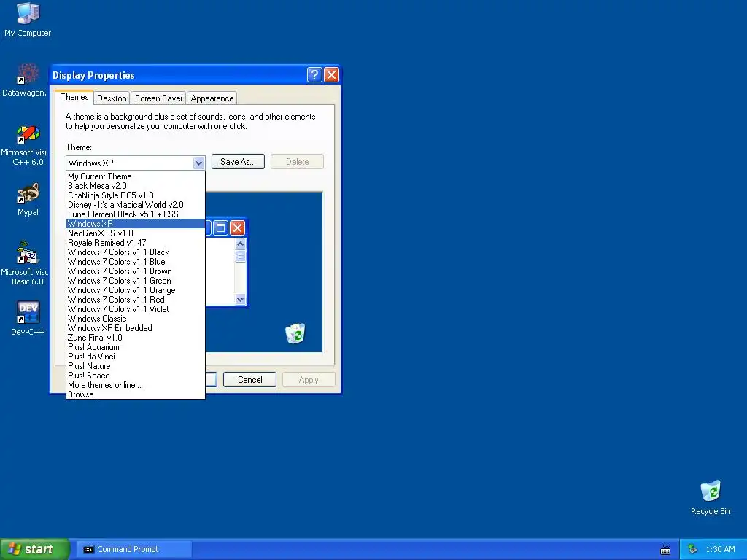The width and height of the screenshot is (747, 560).
Task: Choose My Current Theme from list
Action: click(135, 176)
